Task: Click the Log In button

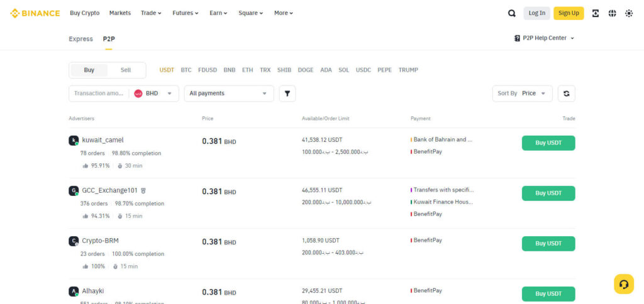Action: coord(537,13)
